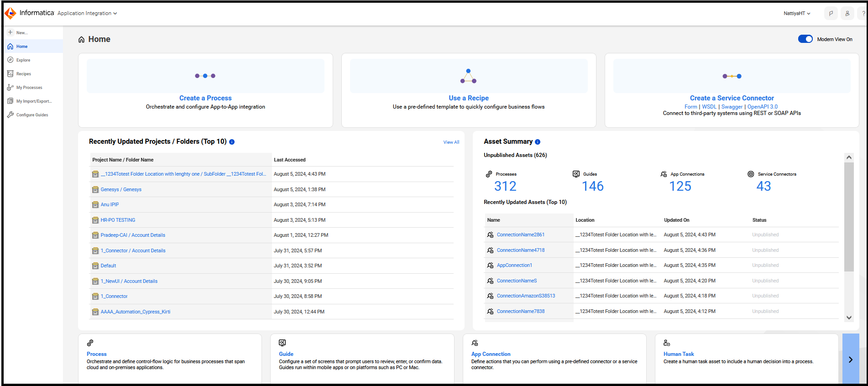868x386 pixels.
Task: Click folder icon next to Anu IPIP
Action: click(x=95, y=205)
